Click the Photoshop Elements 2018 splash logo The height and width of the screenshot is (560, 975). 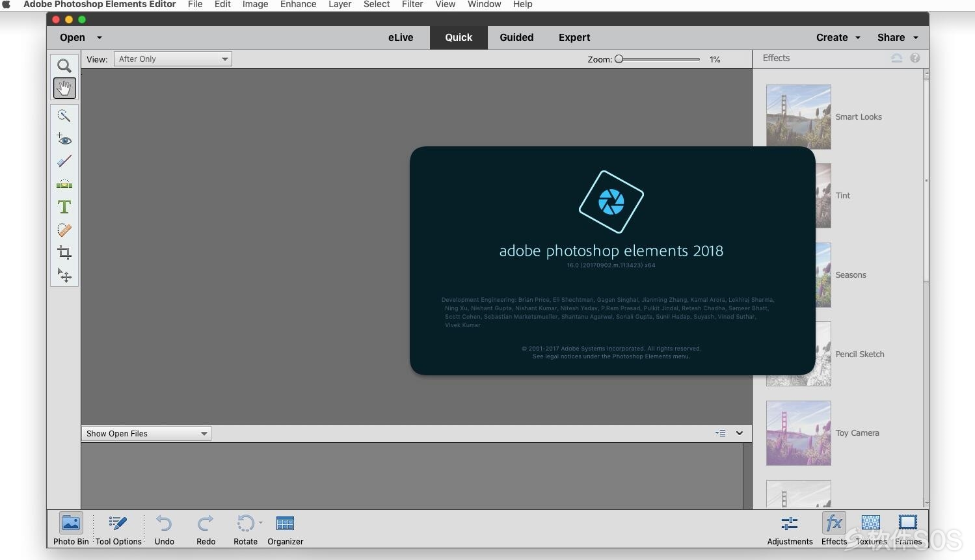tap(611, 202)
